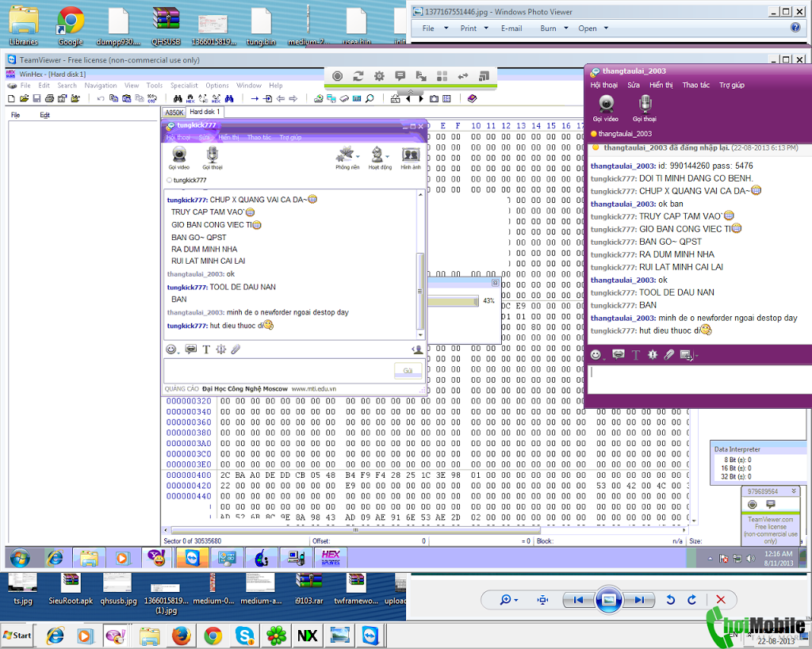Click the Undo arrow in WinHex toolbar
The image size is (812, 649).
[x=101, y=98]
